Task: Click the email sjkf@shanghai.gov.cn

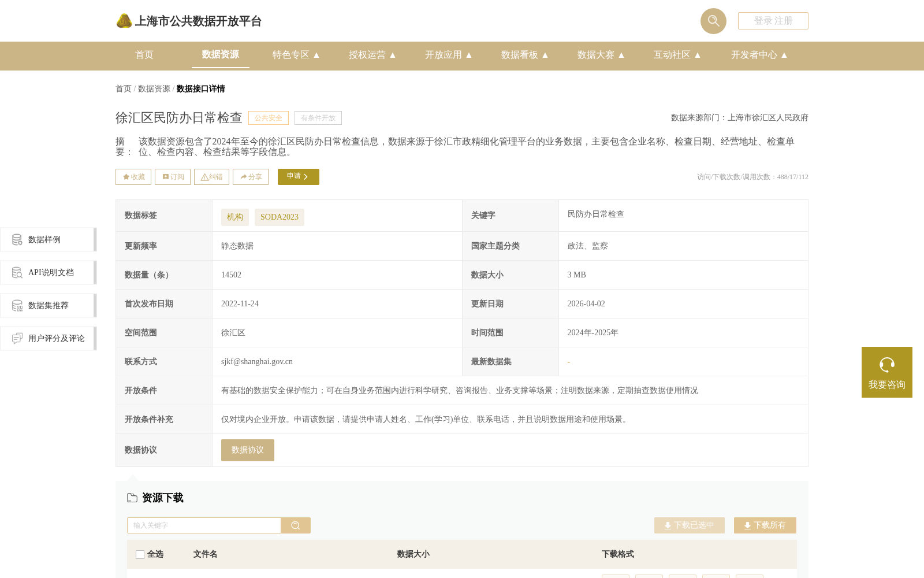Action: 257,362
